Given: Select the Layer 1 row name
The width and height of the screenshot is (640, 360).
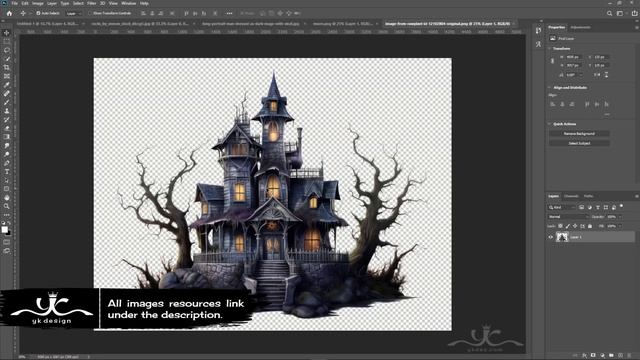Looking at the screenshot, I should [x=576, y=237].
